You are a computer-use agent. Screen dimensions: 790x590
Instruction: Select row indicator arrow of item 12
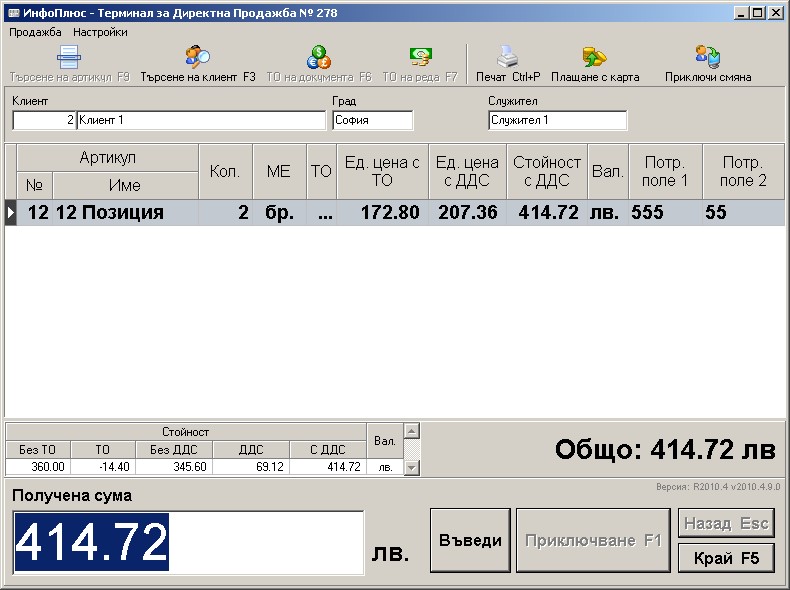(11, 212)
